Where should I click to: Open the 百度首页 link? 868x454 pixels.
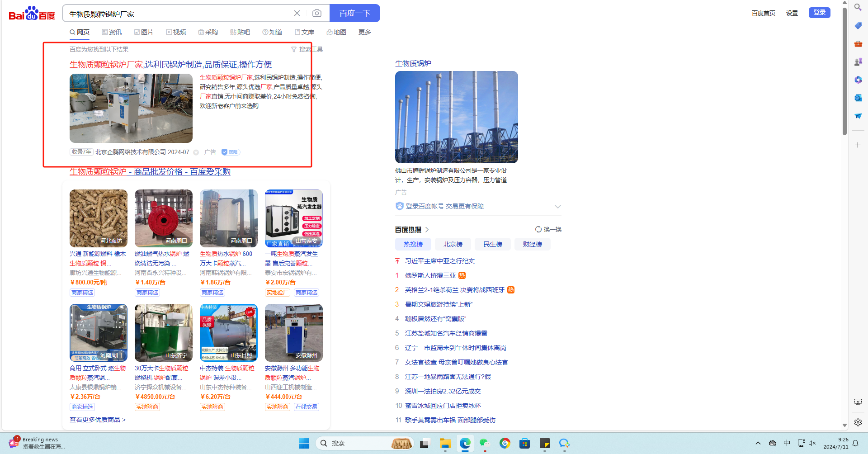point(764,13)
